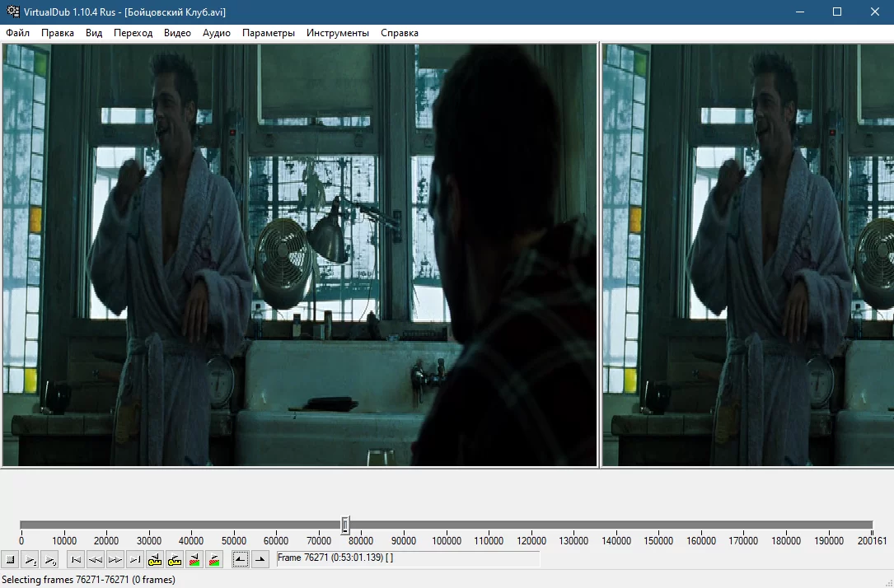Image resolution: width=894 pixels, height=588 pixels.
Task: Open the Правка menu
Action: [x=58, y=33]
